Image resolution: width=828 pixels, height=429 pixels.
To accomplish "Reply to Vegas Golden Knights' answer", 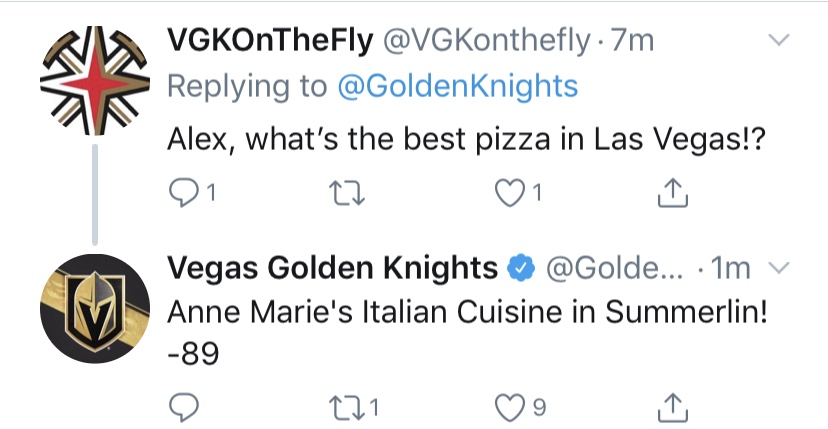I will pos(183,407).
